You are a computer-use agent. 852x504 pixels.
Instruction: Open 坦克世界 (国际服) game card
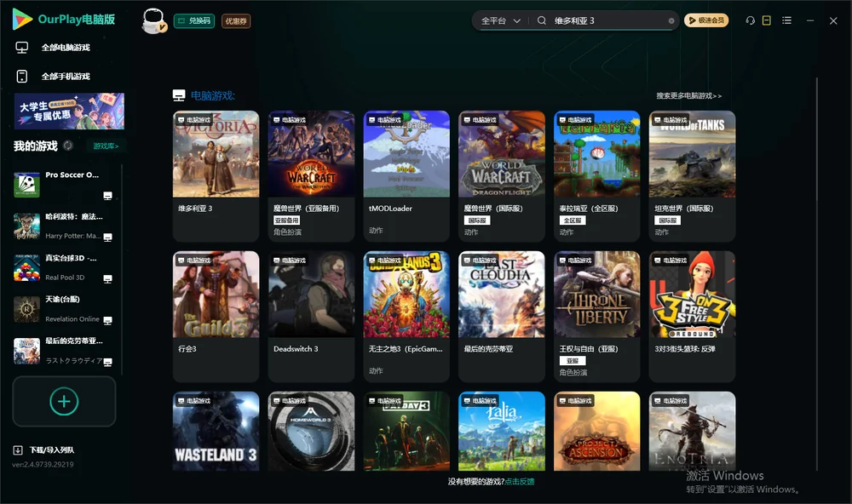[692, 176]
